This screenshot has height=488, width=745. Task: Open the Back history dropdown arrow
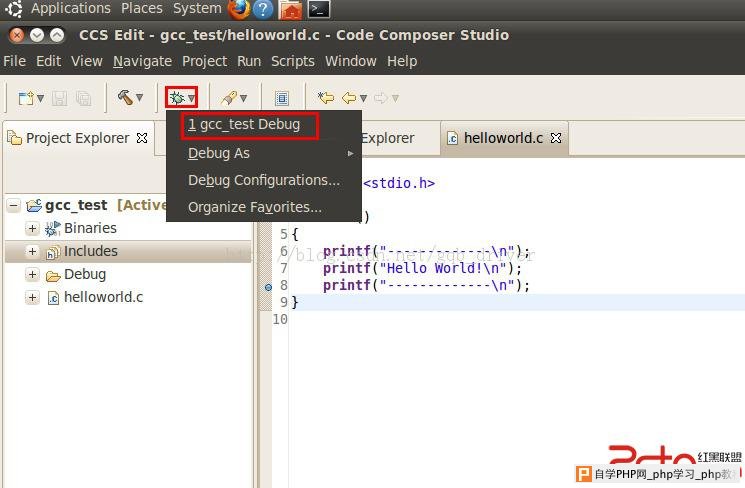[363, 98]
